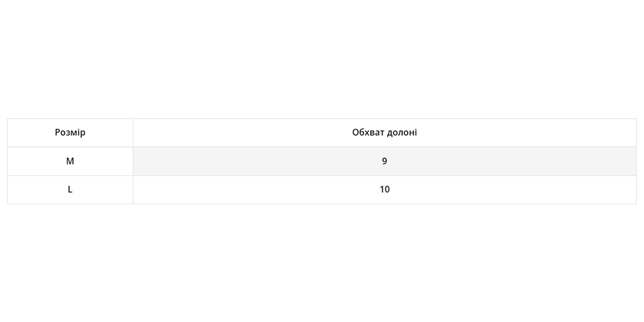Click the palm girth value 9
This screenshot has width=644, height=322.
pos(384,161)
